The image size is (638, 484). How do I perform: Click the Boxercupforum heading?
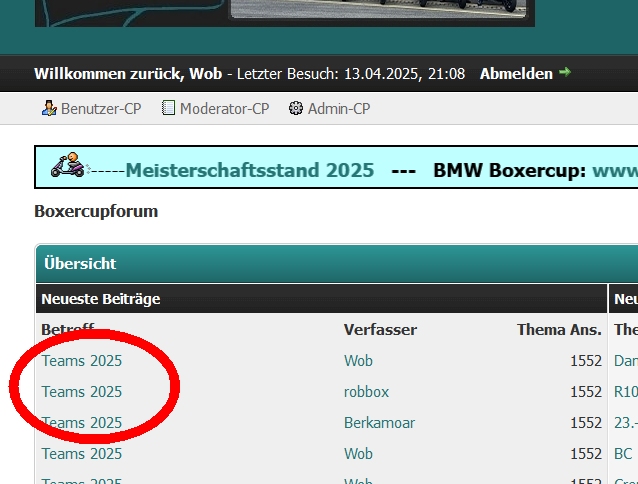(x=96, y=211)
